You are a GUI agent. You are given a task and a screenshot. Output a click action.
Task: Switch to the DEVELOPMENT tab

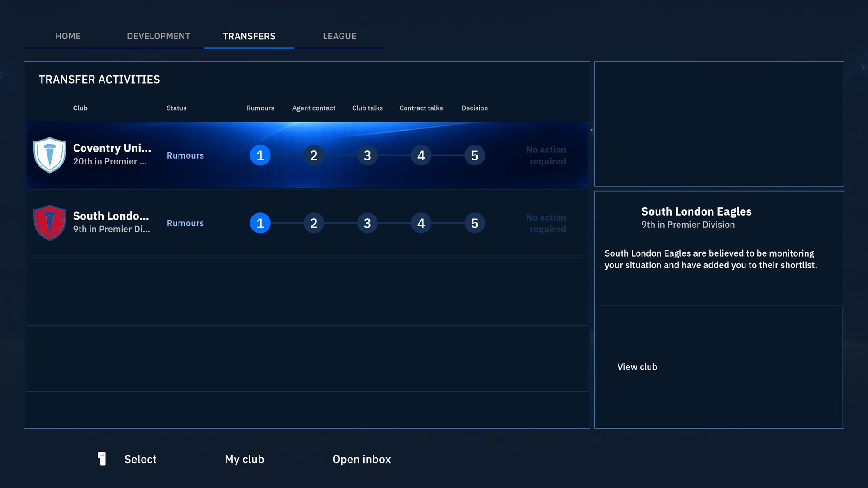click(x=159, y=36)
